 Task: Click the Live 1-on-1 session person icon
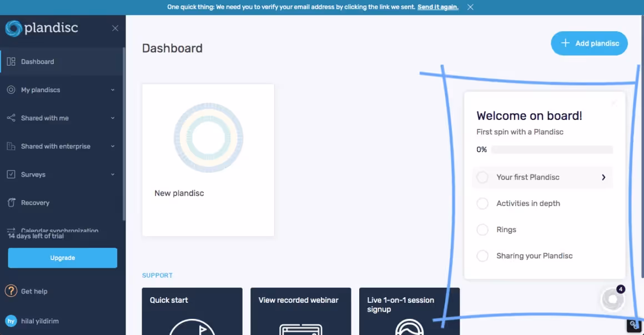(x=410, y=327)
